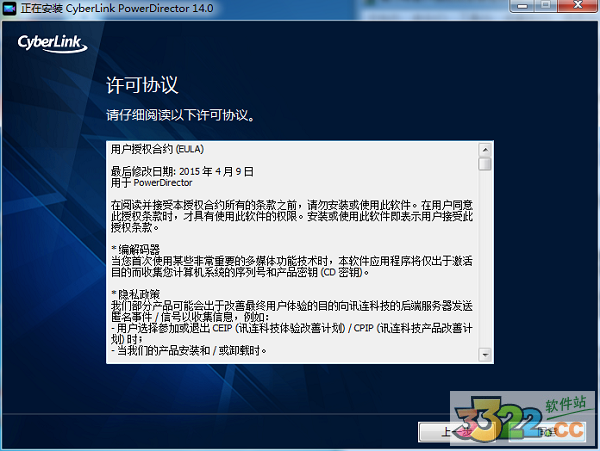600x451 pixels.
Task: Click the line with CD 密钥 text
Action: tap(240, 272)
